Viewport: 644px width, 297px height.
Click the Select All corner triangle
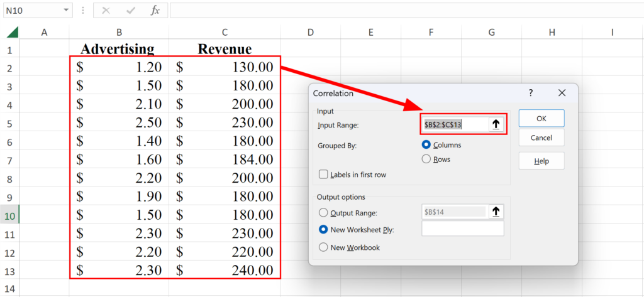(x=13, y=32)
